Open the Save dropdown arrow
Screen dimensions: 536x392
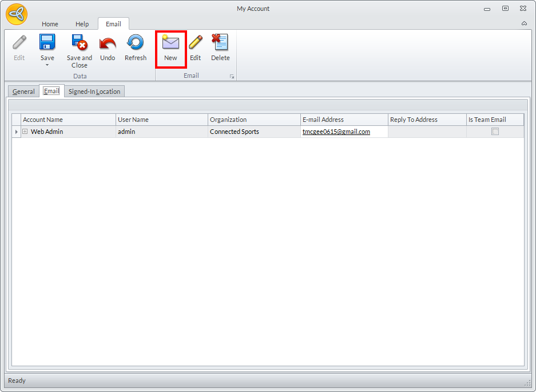47,65
